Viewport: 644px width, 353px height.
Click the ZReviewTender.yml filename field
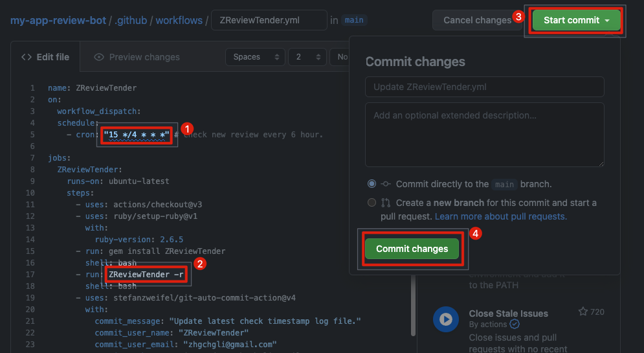(x=269, y=20)
